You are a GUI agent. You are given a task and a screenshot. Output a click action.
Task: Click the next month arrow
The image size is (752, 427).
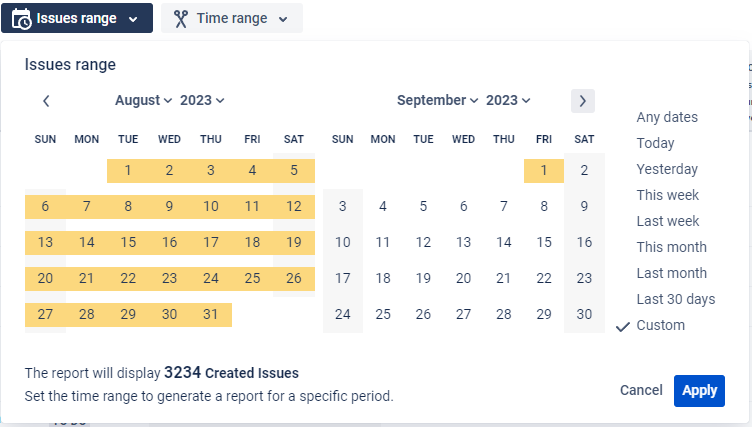(x=583, y=100)
